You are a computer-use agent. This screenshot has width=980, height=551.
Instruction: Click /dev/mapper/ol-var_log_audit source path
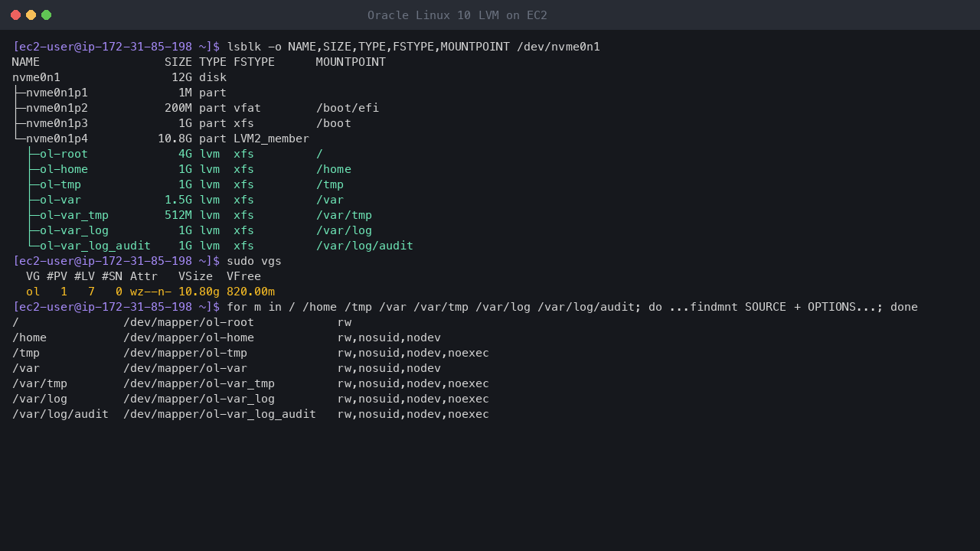tap(220, 414)
